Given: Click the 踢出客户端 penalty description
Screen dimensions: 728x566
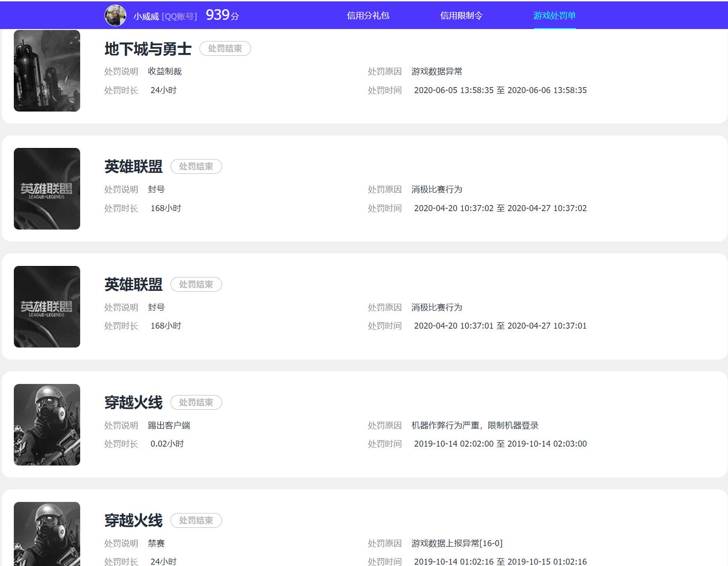Looking at the screenshot, I should pos(169,425).
